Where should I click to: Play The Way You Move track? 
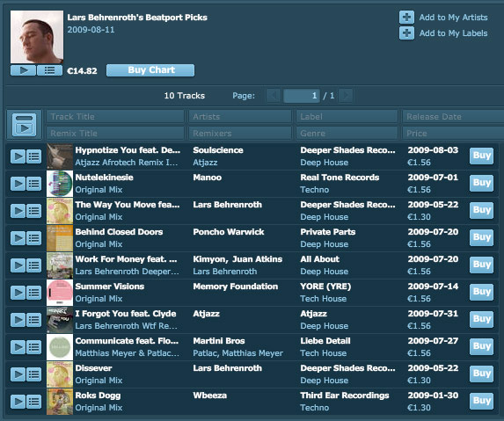click(18, 211)
